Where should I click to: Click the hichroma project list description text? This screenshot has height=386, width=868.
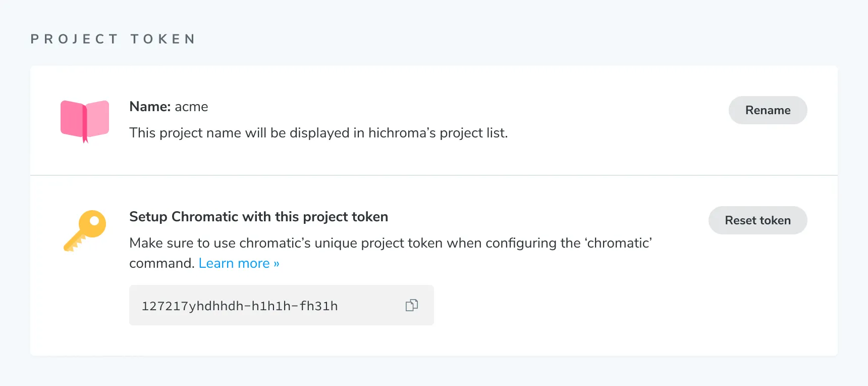(x=318, y=133)
